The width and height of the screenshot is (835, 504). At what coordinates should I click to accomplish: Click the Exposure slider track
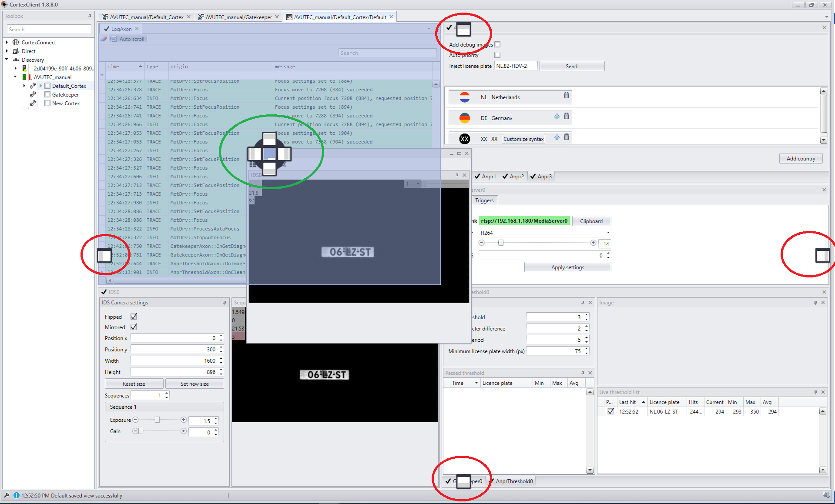[x=159, y=420]
